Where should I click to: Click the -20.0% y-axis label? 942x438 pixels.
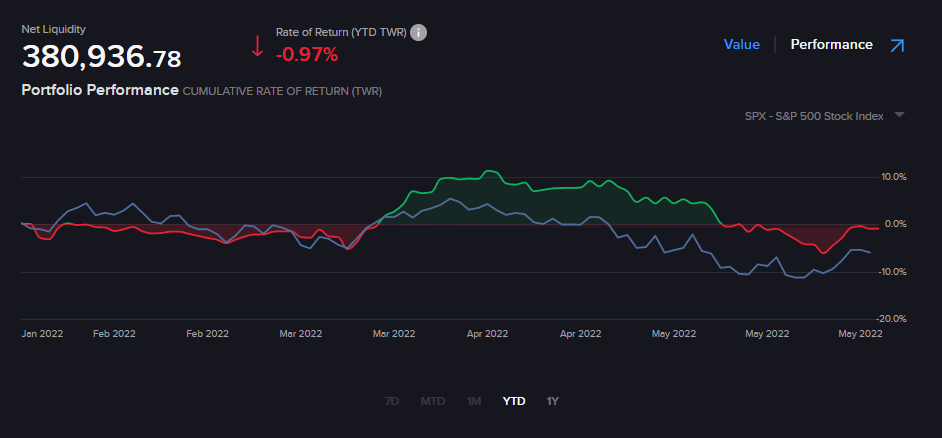[892, 319]
